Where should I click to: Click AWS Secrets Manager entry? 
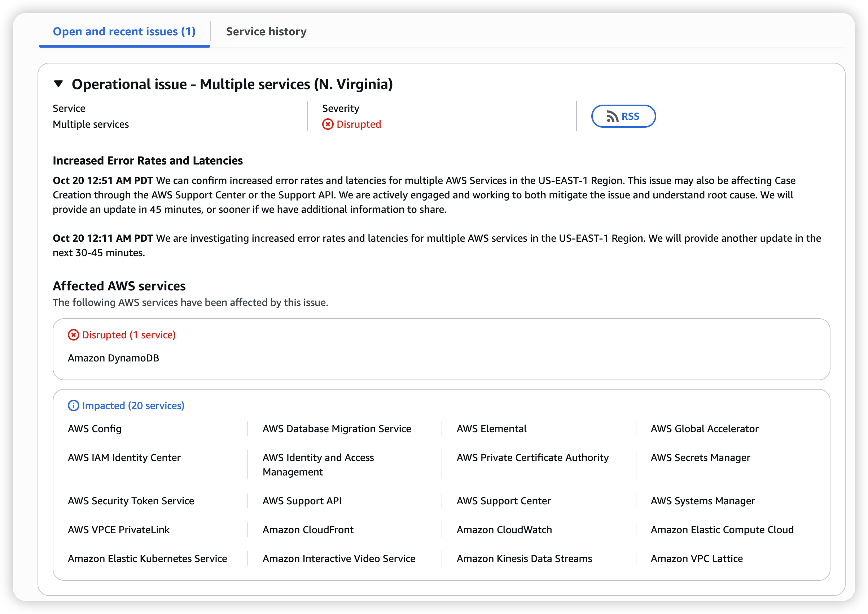700,457
